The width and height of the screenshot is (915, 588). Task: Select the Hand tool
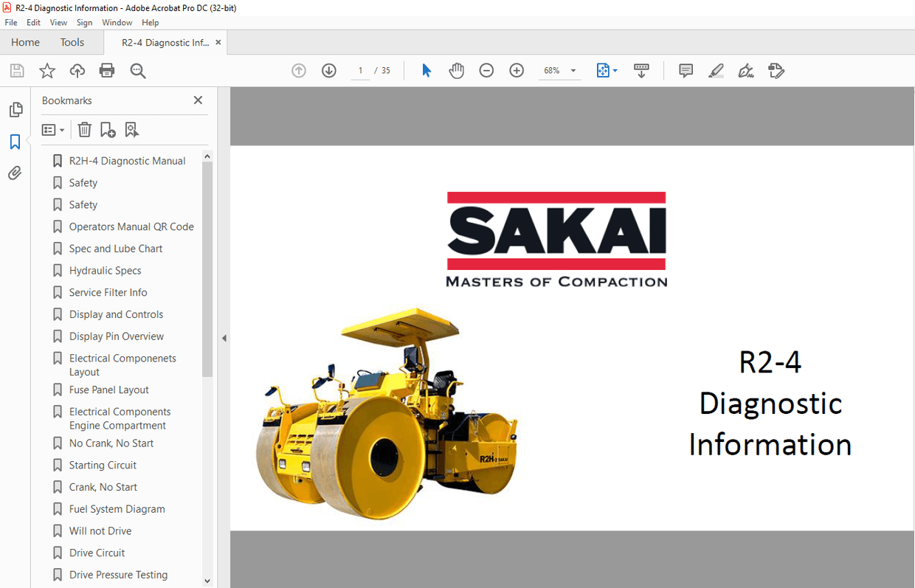point(456,70)
